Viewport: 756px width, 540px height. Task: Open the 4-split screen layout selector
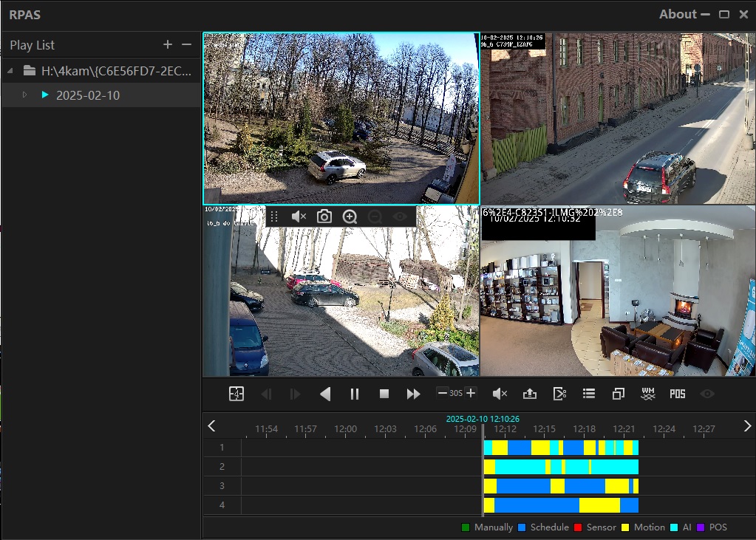click(236, 394)
